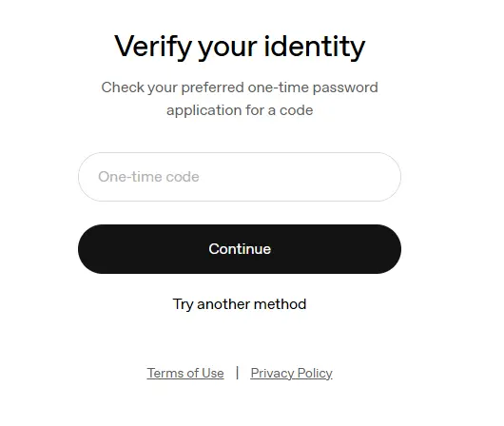
Task: Click the black Continue button
Action: coord(240,249)
